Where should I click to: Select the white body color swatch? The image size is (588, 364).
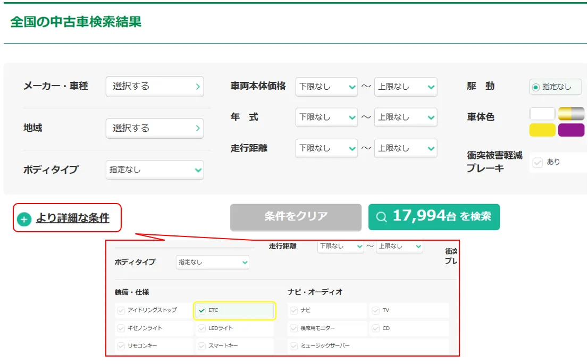tap(542, 114)
